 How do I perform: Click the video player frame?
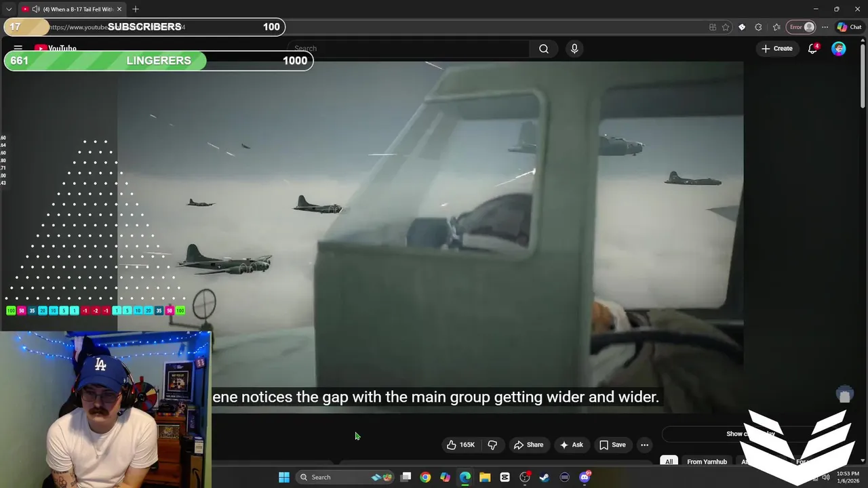430,237
